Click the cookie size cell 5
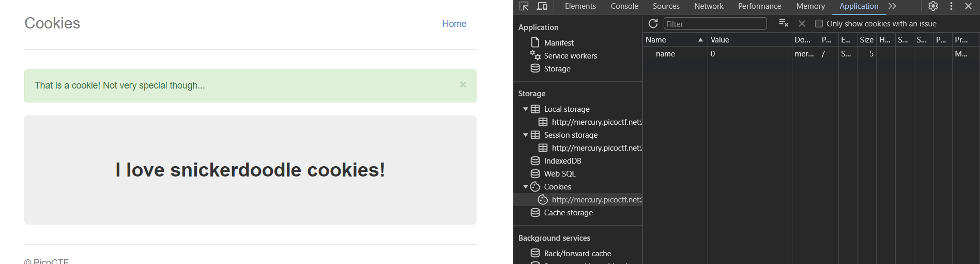980x264 pixels. coord(867,54)
